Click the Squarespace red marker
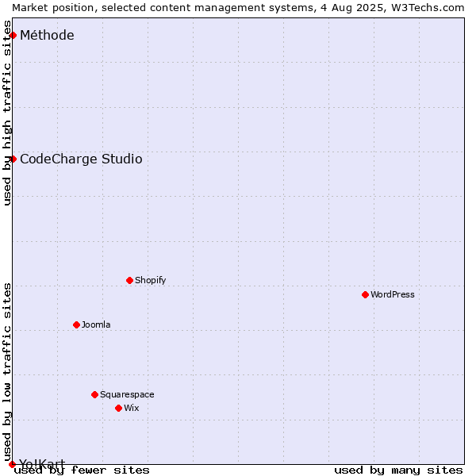 (x=94, y=394)
